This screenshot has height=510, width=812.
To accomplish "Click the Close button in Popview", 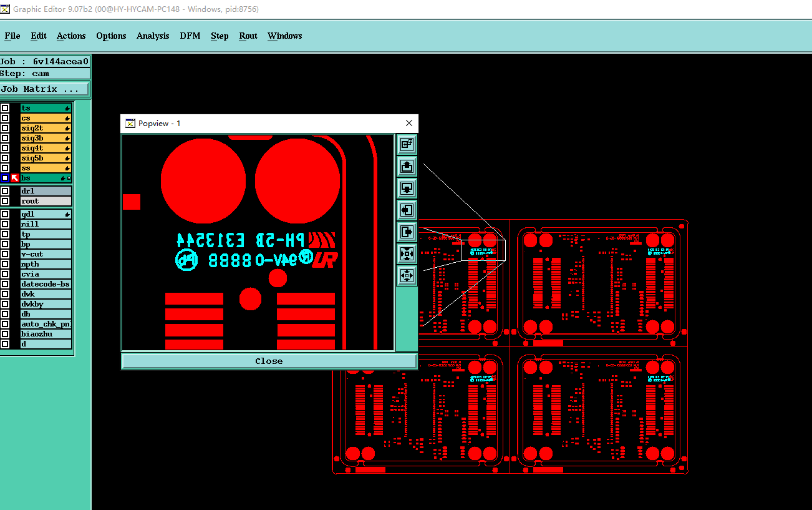I will point(269,361).
